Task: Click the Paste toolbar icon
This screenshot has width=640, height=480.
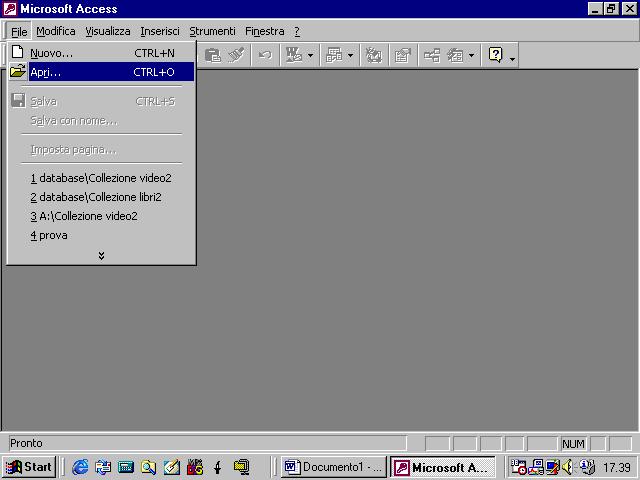Action: [212, 55]
